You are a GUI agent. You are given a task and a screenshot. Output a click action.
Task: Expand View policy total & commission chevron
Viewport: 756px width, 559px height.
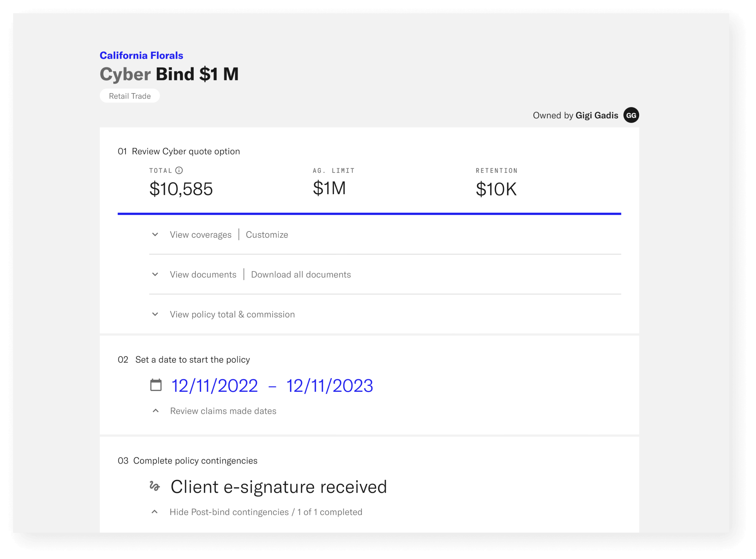pos(155,314)
